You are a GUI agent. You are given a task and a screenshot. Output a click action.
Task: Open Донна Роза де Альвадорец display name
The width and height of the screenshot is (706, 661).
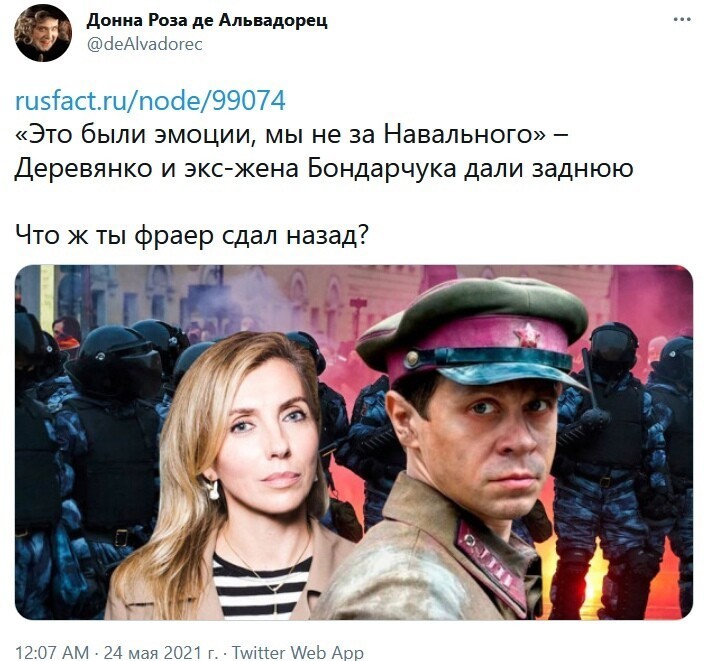pos(207,20)
